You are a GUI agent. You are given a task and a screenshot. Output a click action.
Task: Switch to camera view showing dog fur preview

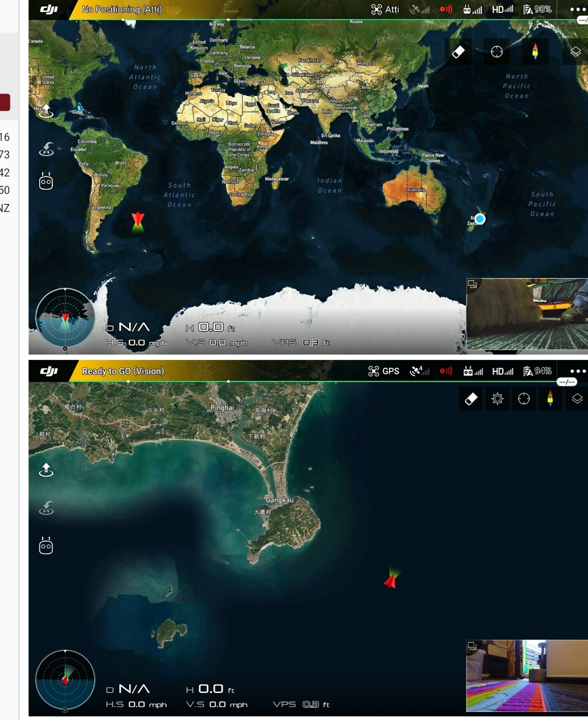click(527, 314)
